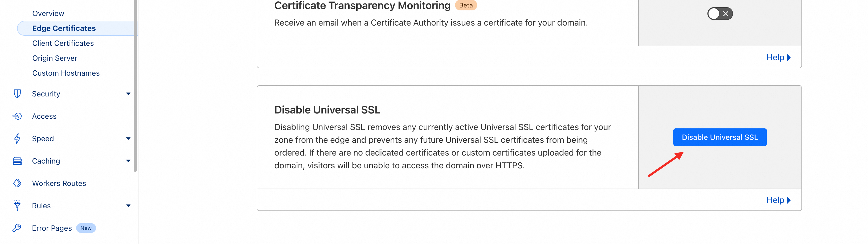Enable Certificate Transparency Monitoring

720,14
